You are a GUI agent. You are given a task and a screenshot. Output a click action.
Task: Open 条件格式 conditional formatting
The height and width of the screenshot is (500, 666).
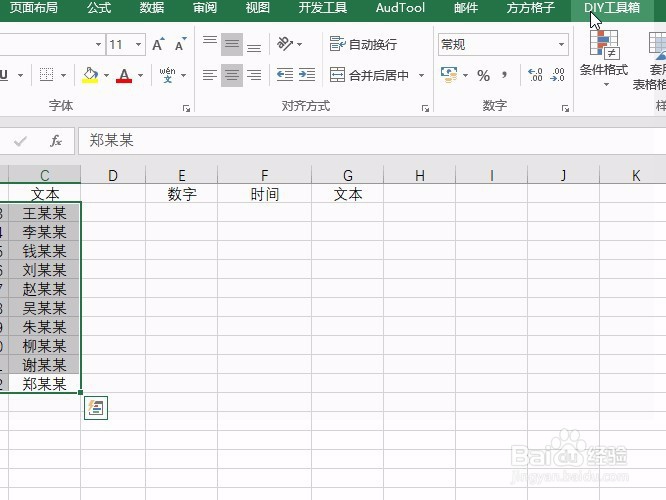coord(604,58)
